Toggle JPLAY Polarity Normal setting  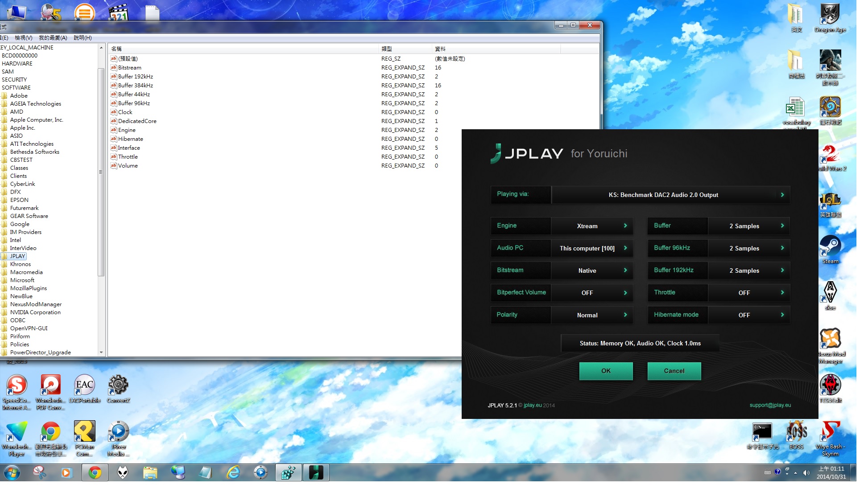tap(592, 315)
